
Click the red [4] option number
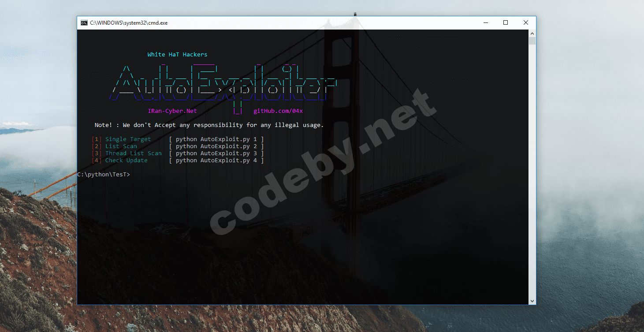pyautogui.click(x=97, y=160)
